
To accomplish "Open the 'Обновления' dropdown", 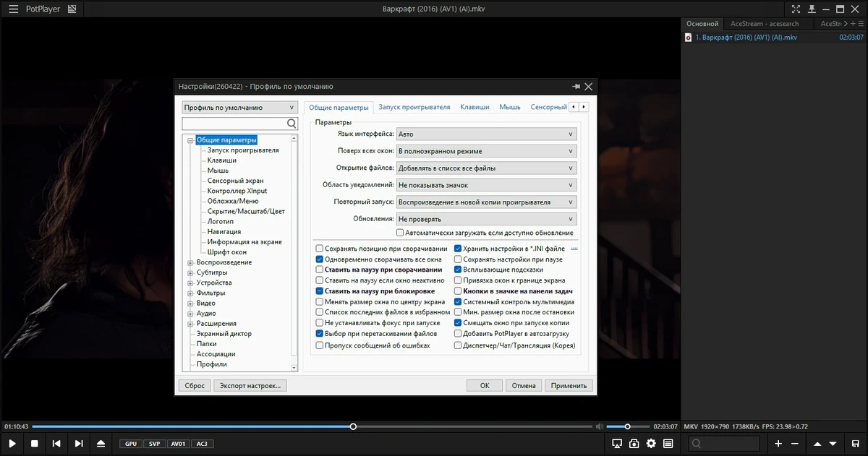I will tap(486, 219).
